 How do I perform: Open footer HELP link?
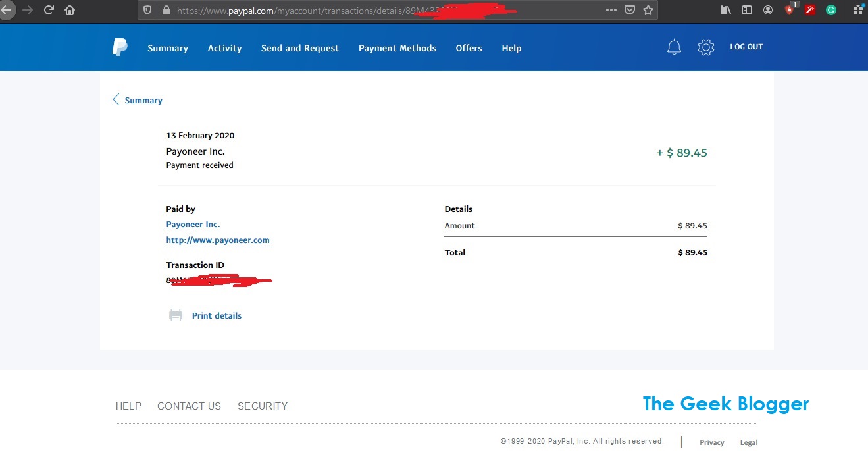pos(128,406)
